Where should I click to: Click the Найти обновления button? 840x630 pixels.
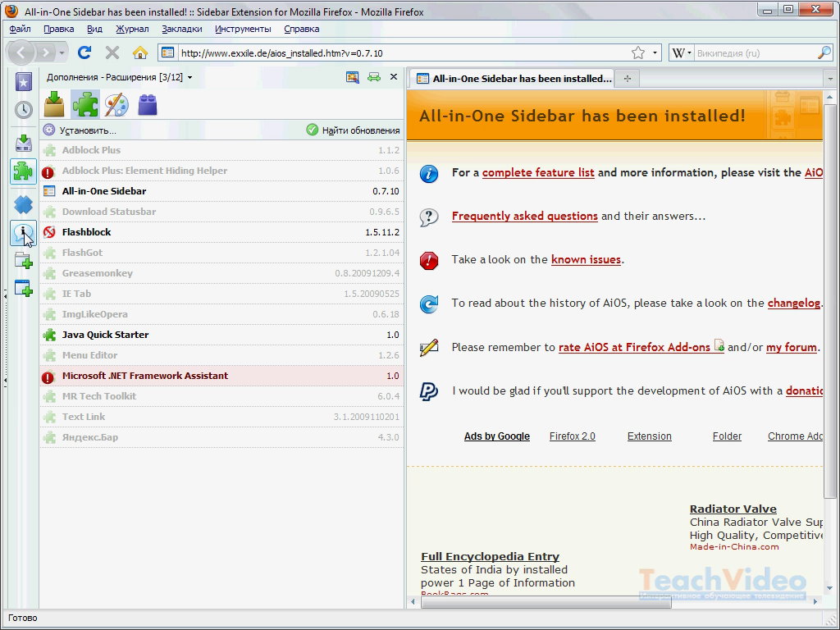(353, 130)
